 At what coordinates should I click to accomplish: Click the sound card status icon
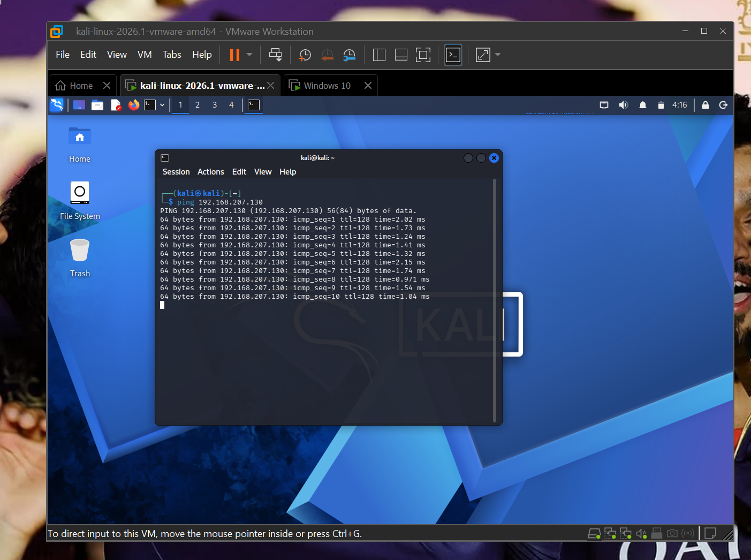click(x=641, y=533)
